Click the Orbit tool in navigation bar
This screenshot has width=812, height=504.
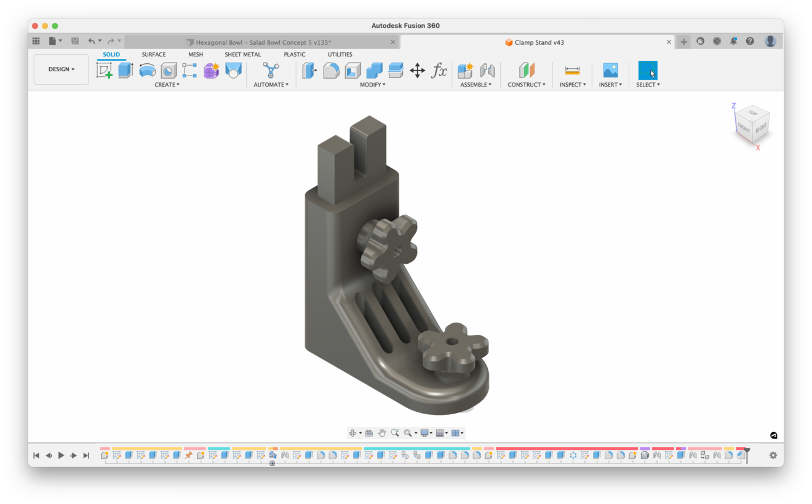pos(353,432)
